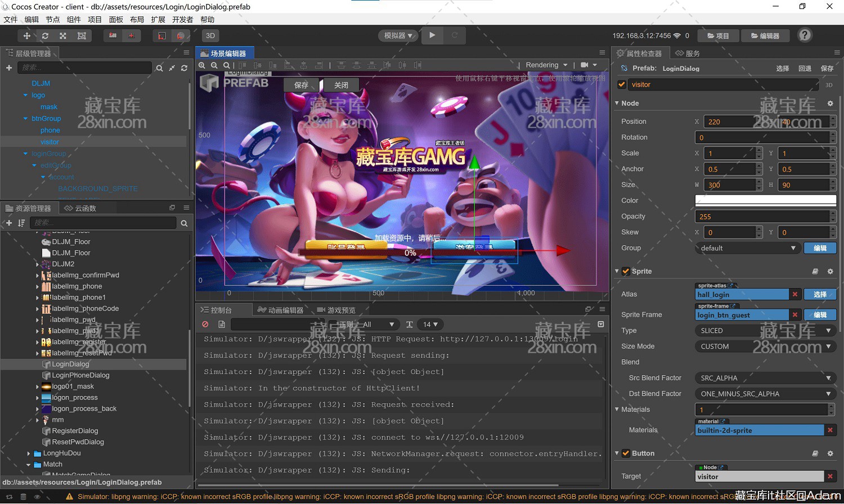Toggle the 3D view button
The width and height of the screenshot is (844, 504).
(x=210, y=35)
